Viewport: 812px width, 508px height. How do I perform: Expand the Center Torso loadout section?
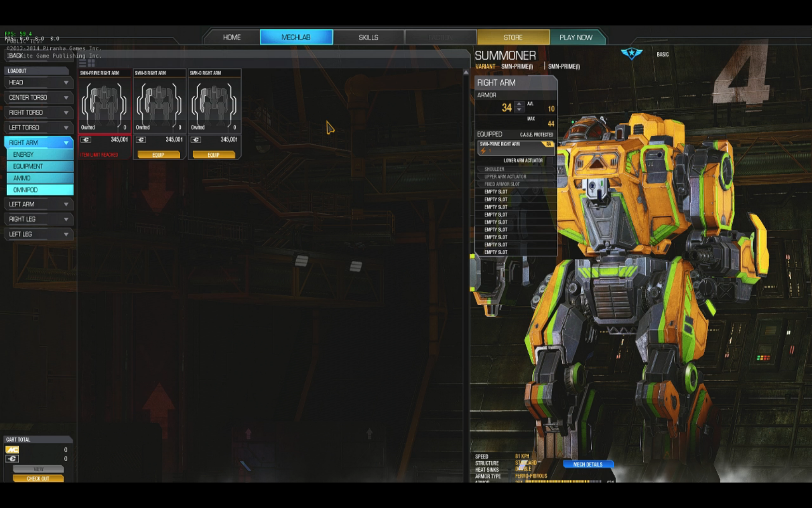(38, 98)
